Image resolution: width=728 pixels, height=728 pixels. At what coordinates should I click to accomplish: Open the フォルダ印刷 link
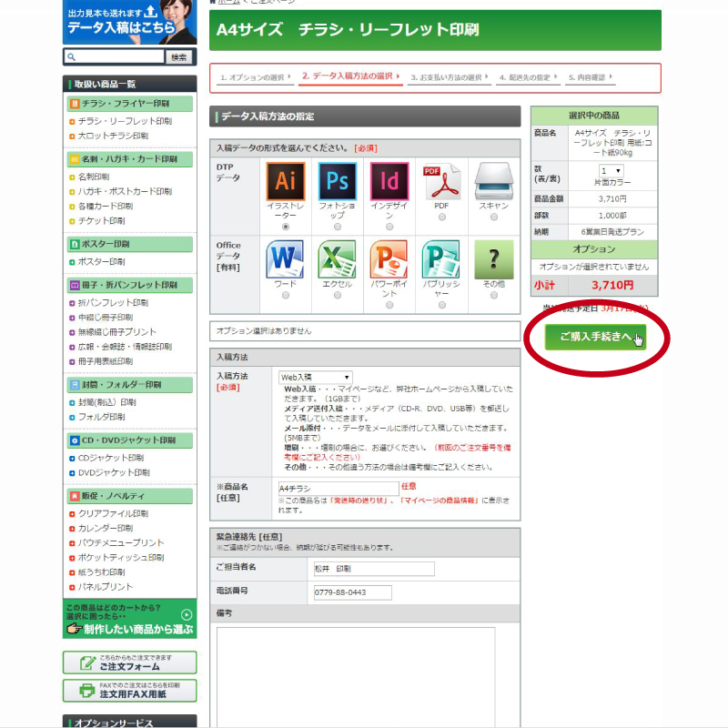pyautogui.click(x=101, y=417)
